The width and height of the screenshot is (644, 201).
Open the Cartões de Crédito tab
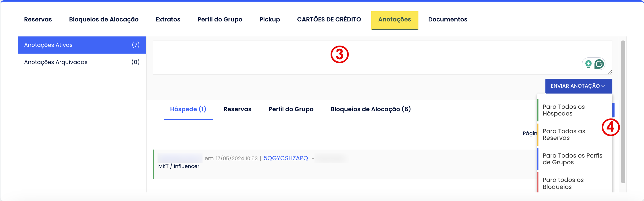(x=329, y=20)
